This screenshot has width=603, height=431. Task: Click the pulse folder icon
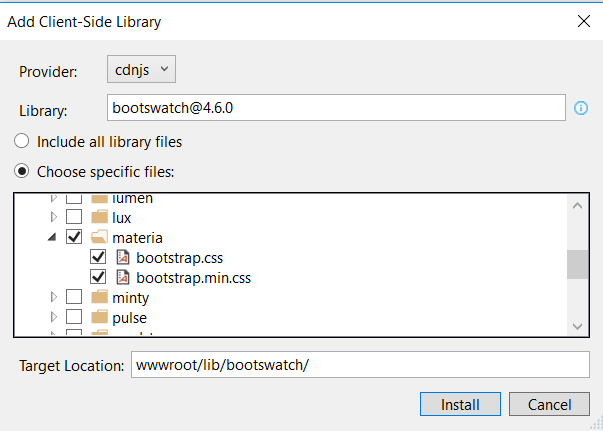click(100, 317)
